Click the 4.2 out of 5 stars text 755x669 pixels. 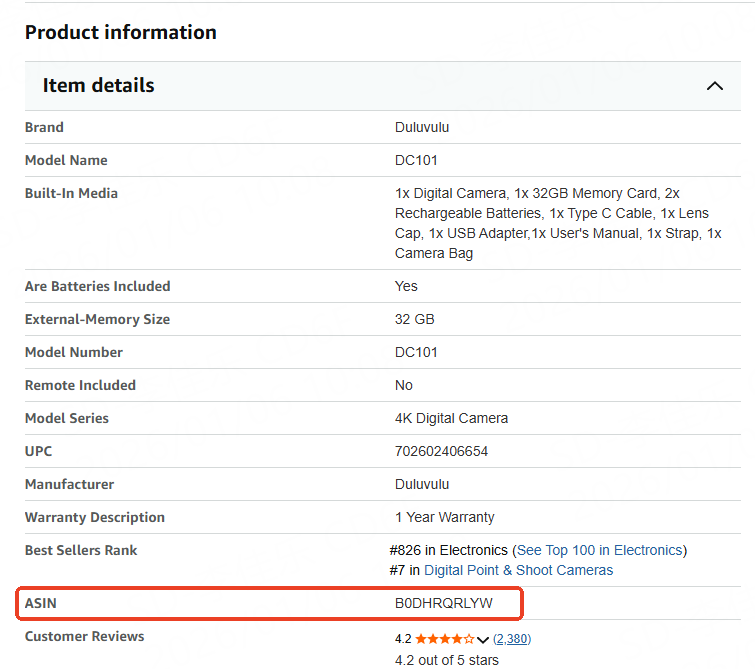click(x=446, y=659)
